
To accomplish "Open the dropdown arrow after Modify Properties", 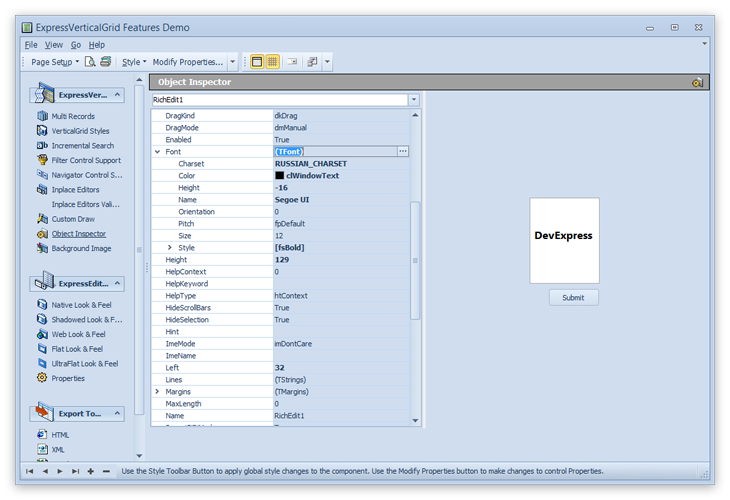I will [x=233, y=61].
